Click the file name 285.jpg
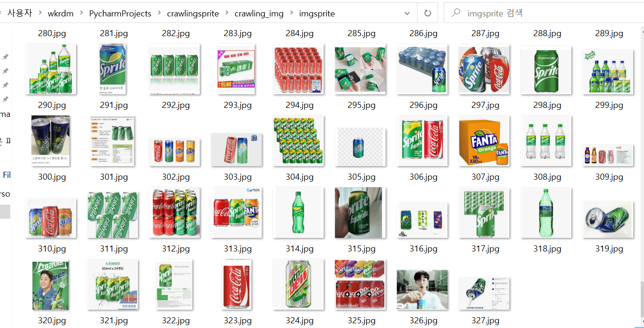This screenshot has height=328, width=644. tap(362, 34)
